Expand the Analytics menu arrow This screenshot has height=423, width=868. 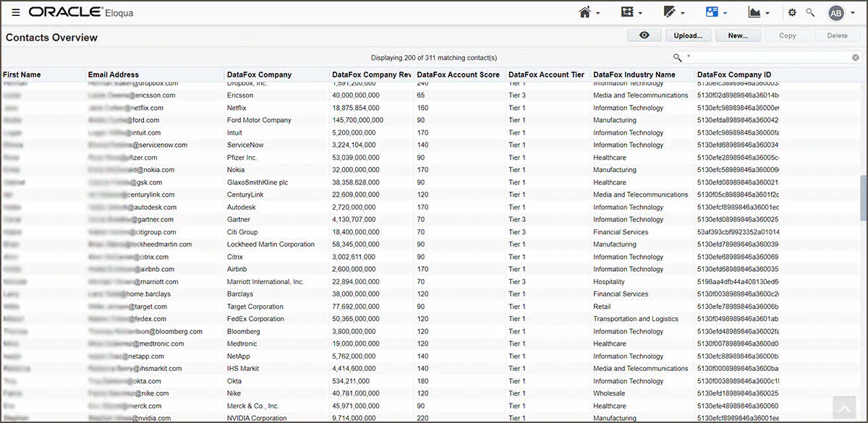[x=767, y=13]
